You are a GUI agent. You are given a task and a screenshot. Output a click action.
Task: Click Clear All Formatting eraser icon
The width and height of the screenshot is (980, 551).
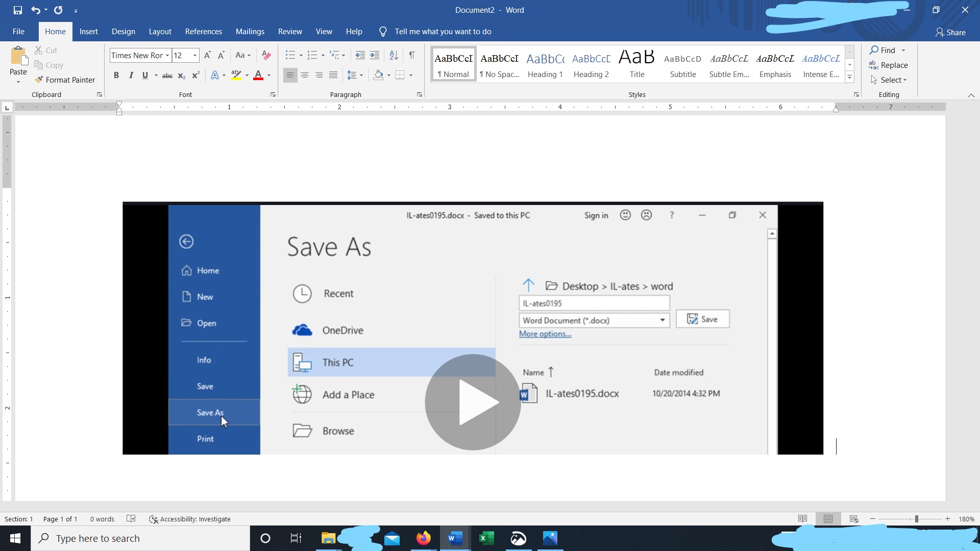tap(266, 55)
